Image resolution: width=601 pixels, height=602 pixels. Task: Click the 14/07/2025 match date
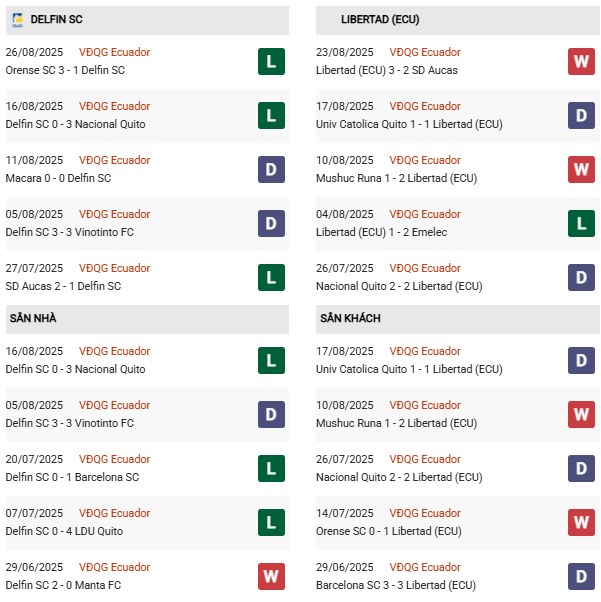coord(346,513)
